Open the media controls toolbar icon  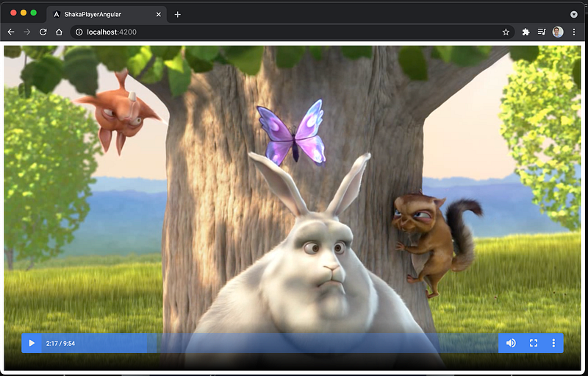(542, 32)
